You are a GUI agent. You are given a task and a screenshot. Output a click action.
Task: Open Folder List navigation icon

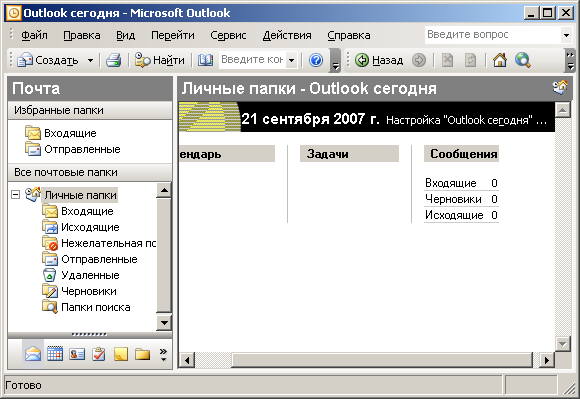142,354
